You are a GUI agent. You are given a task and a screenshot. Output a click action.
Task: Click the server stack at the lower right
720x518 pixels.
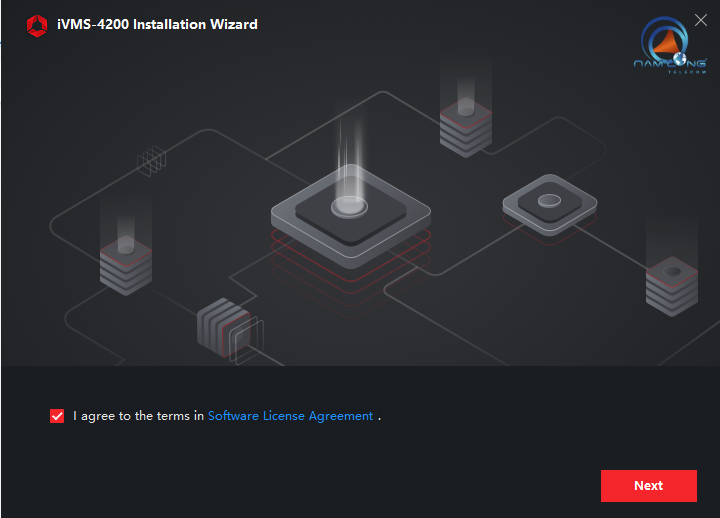point(671,283)
